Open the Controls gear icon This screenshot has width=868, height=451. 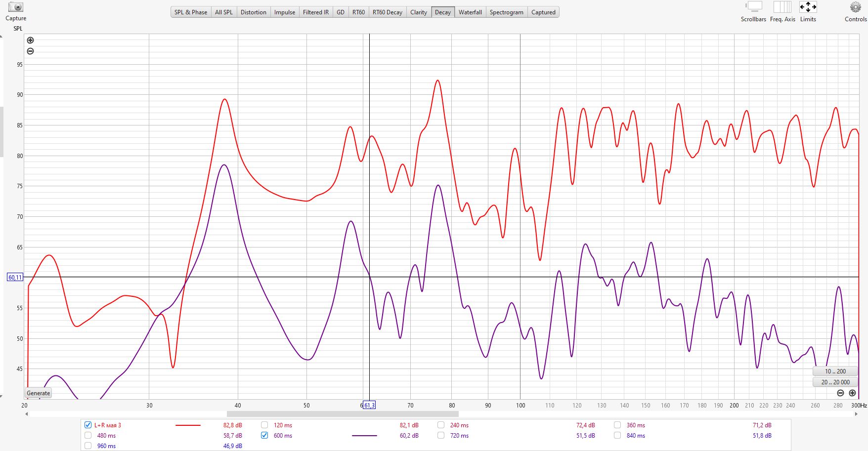tap(855, 7)
